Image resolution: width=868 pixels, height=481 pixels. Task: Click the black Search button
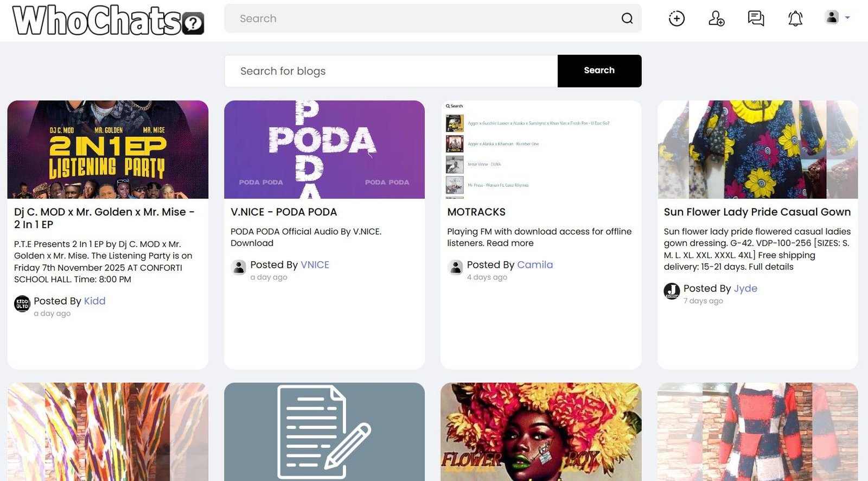coord(599,71)
